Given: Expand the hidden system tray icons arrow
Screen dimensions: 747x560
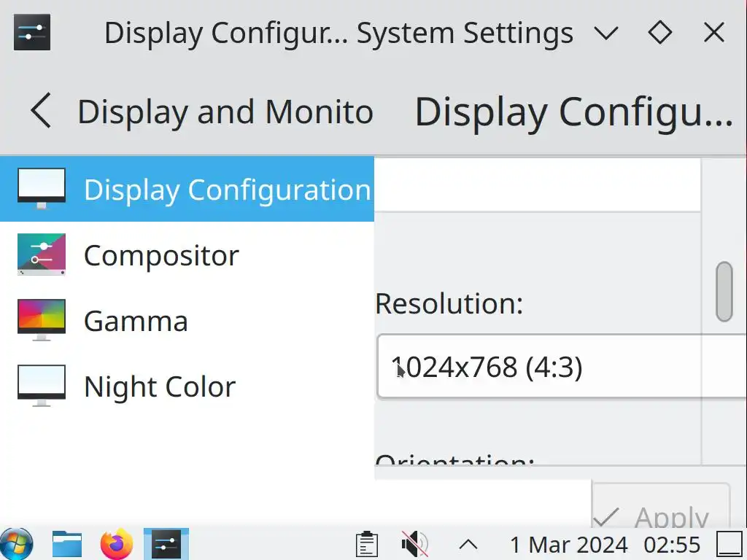Looking at the screenshot, I should point(468,544).
